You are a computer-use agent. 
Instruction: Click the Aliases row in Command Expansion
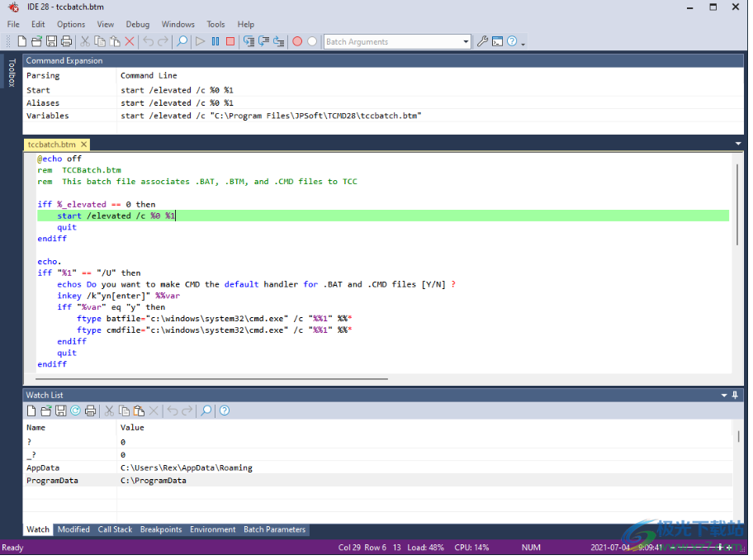(383, 103)
